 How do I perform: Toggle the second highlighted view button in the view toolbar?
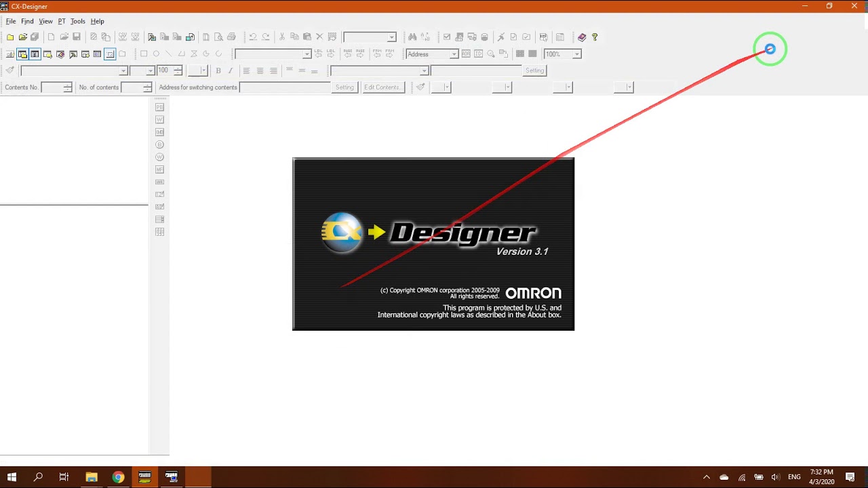pos(35,54)
